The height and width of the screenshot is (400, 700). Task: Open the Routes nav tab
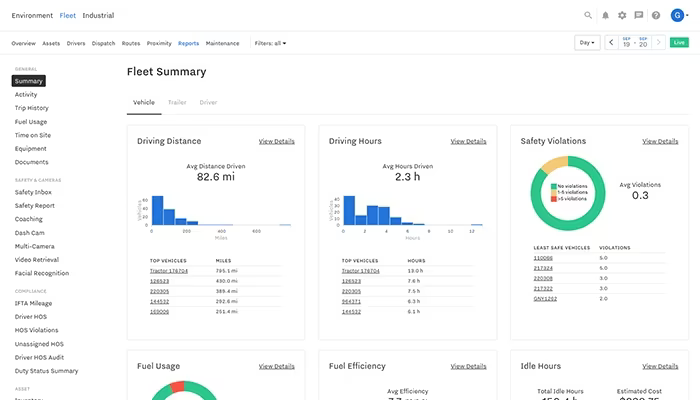click(131, 43)
